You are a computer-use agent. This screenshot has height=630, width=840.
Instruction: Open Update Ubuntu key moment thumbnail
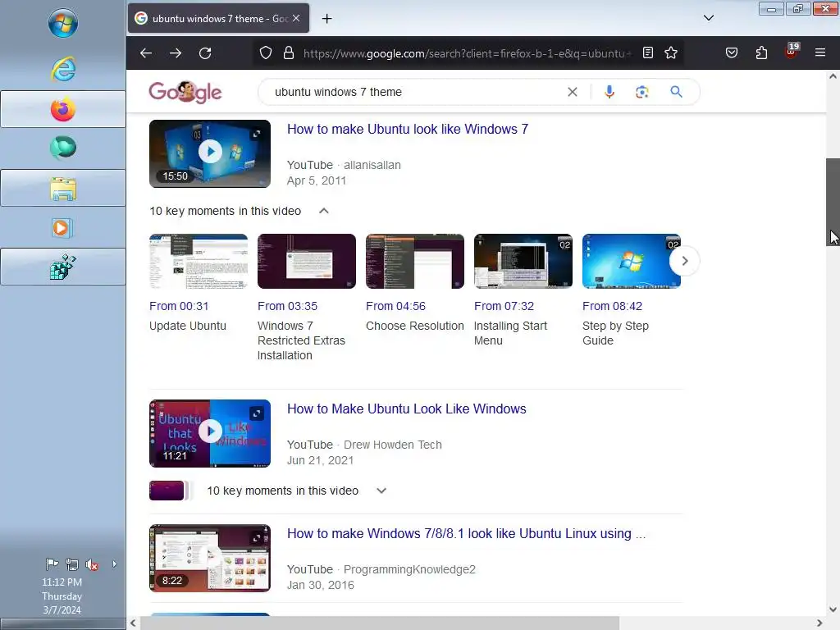[x=199, y=261]
